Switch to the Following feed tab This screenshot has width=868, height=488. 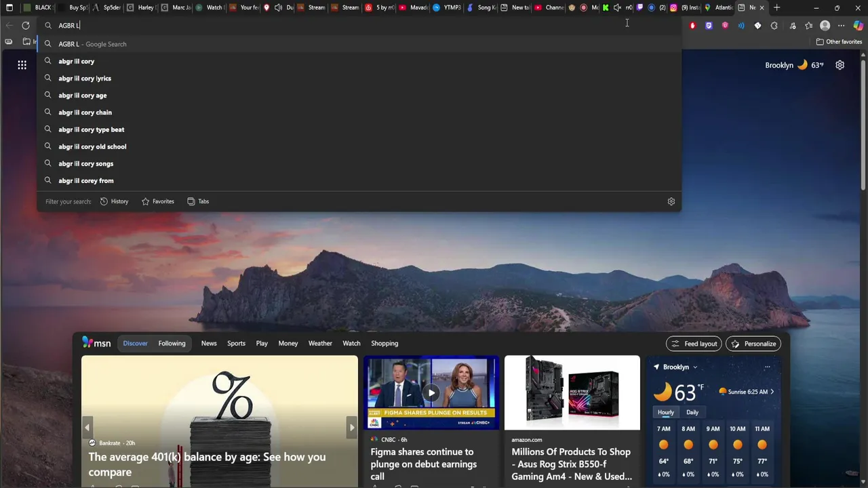(x=172, y=344)
